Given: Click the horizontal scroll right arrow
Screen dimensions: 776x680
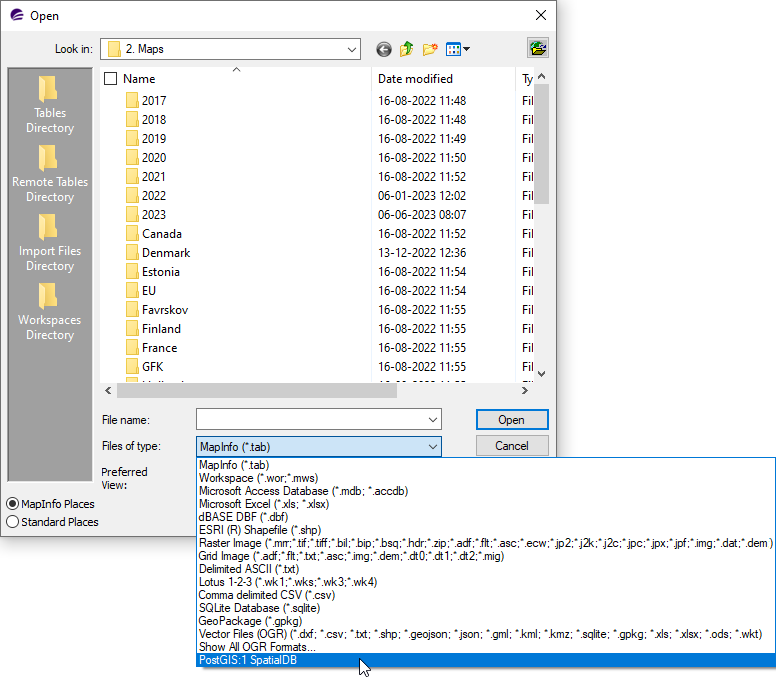Looking at the screenshot, I should tap(525, 390).
